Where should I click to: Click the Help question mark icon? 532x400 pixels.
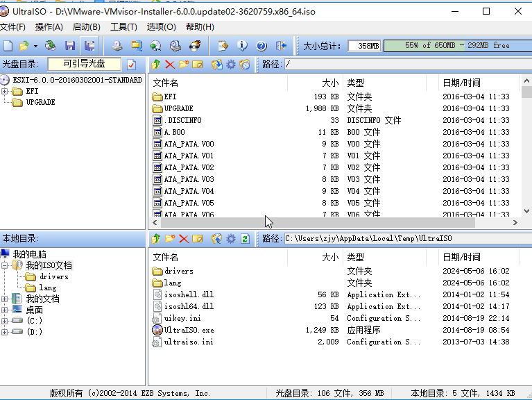coord(261,46)
